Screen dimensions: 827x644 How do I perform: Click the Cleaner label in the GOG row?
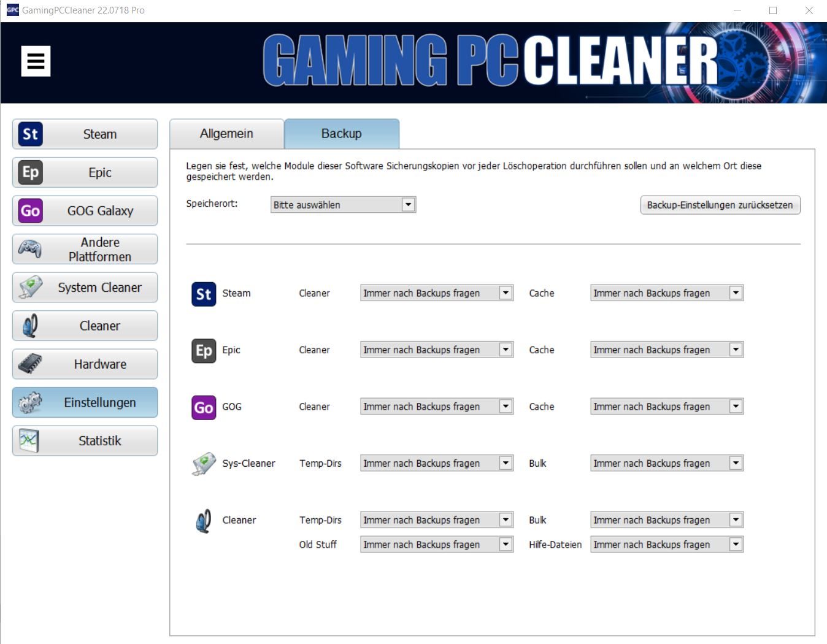314,407
